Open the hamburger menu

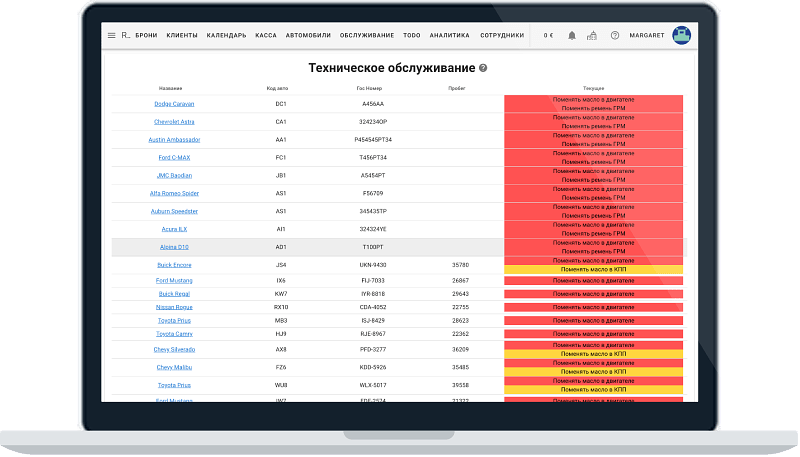click(111, 35)
